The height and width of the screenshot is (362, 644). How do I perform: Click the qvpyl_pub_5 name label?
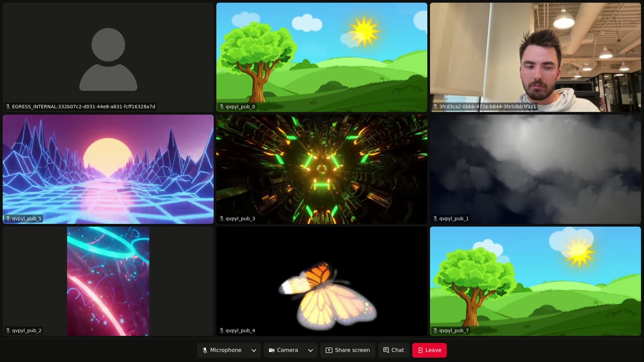click(x=27, y=219)
